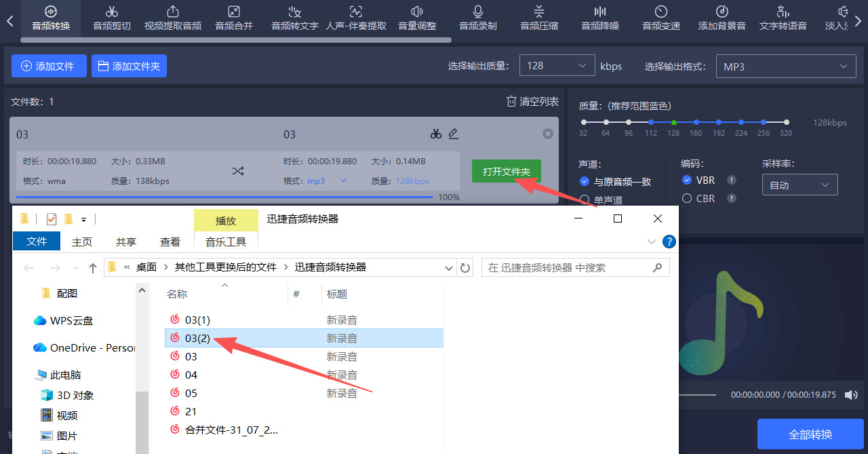Select OneDrive in the navigation pane
The image size is (868, 454).
click(x=85, y=347)
